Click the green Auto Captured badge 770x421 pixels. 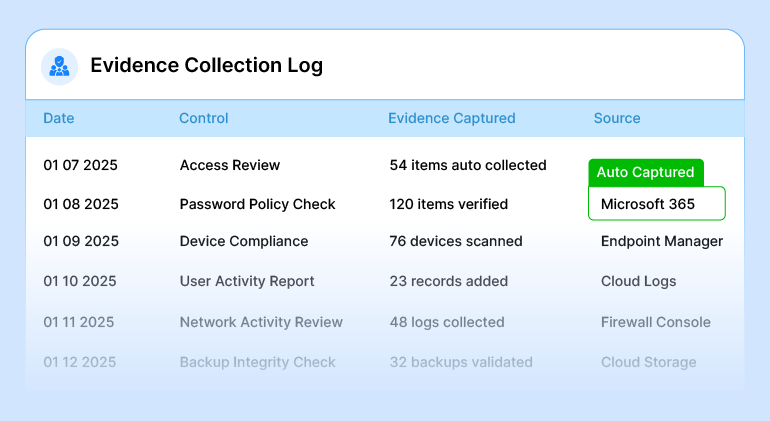click(645, 172)
